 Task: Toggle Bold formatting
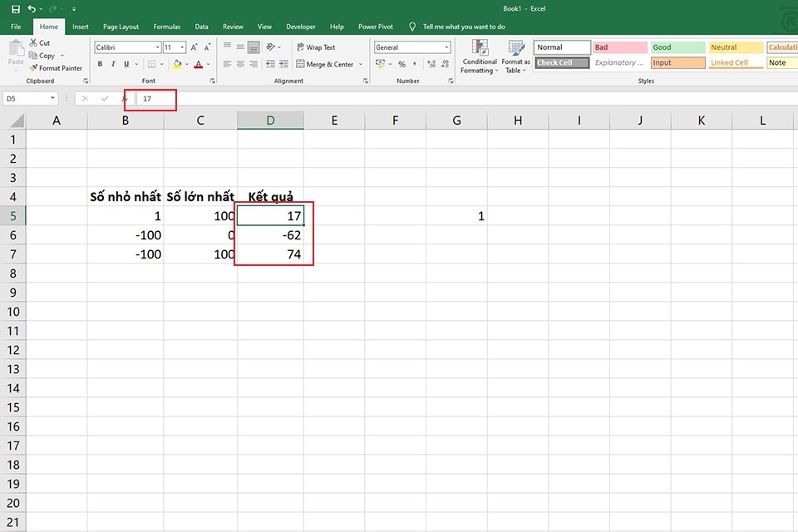click(x=101, y=64)
